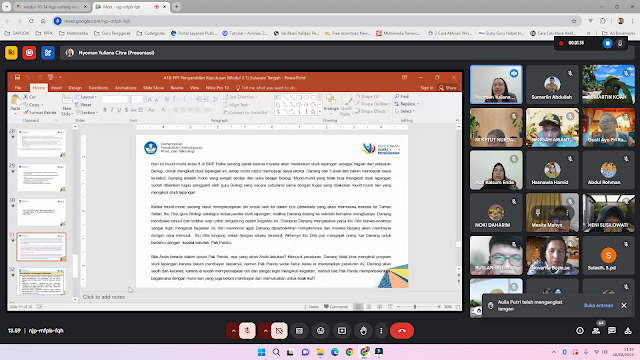Open the PowerPoint File tab

(18, 88)
